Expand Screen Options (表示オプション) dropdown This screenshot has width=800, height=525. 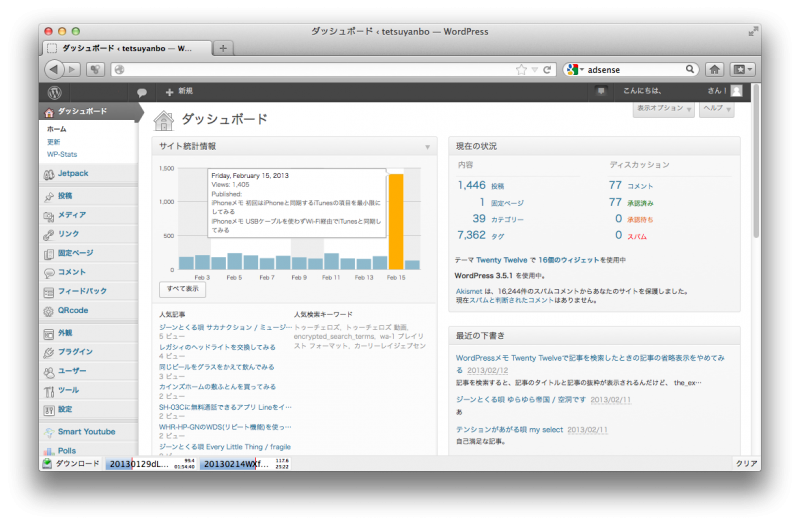point(664,109)
